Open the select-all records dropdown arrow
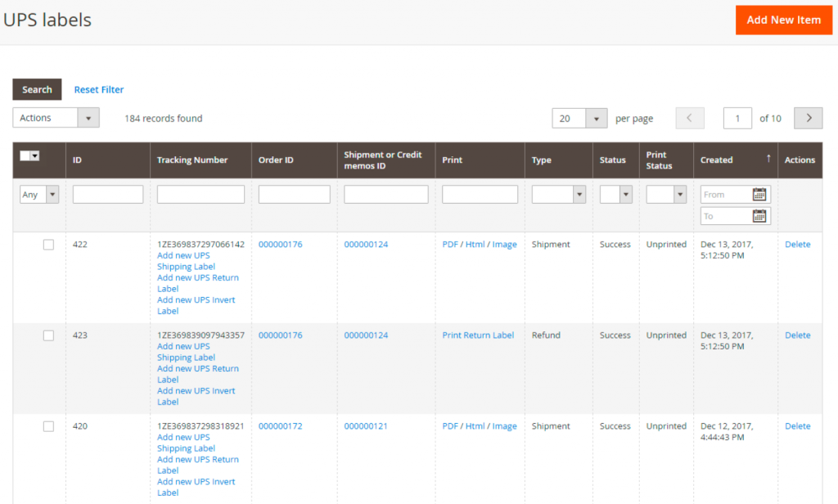This screenshot has width=838, height=504. click(x=35, y=155)
